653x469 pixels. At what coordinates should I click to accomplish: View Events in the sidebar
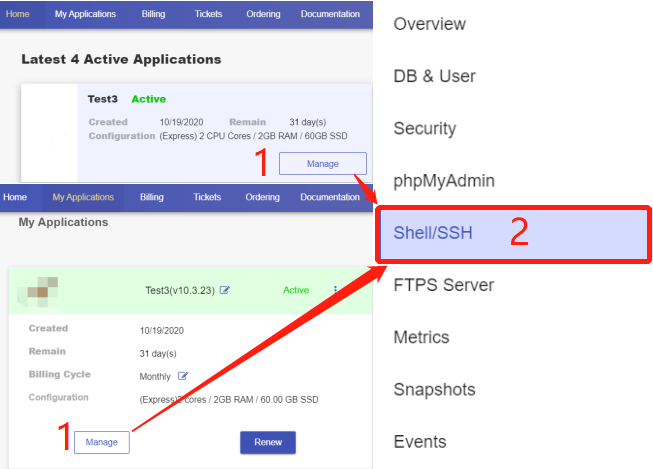(420, 441)
